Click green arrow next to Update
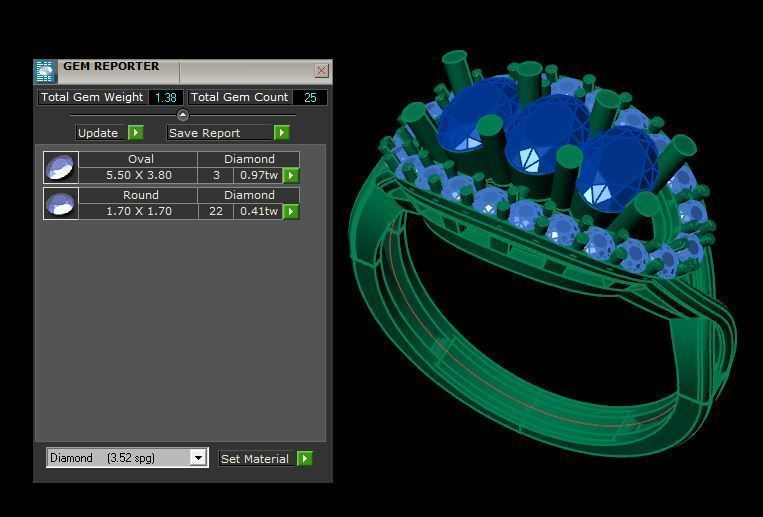 click(x=136, y=132)
